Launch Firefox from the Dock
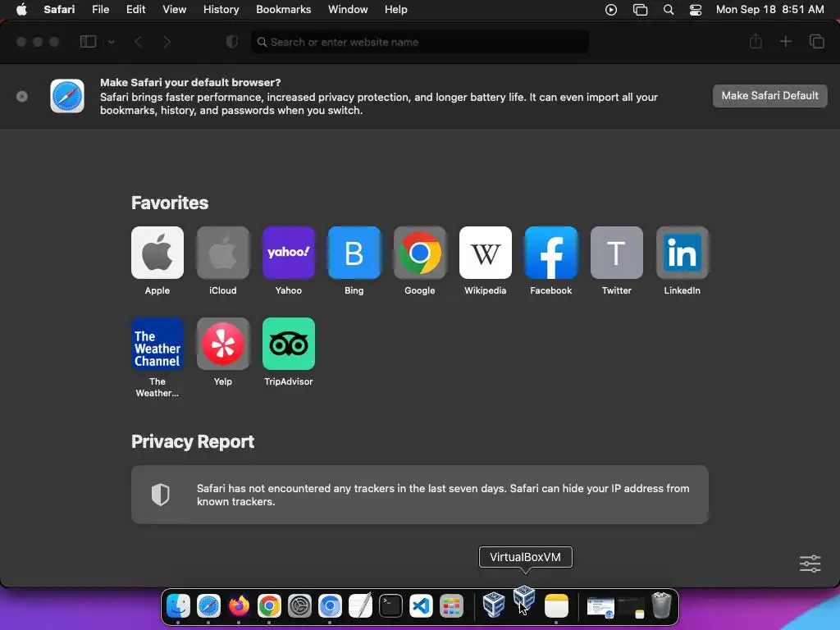 tap(239, 606)
